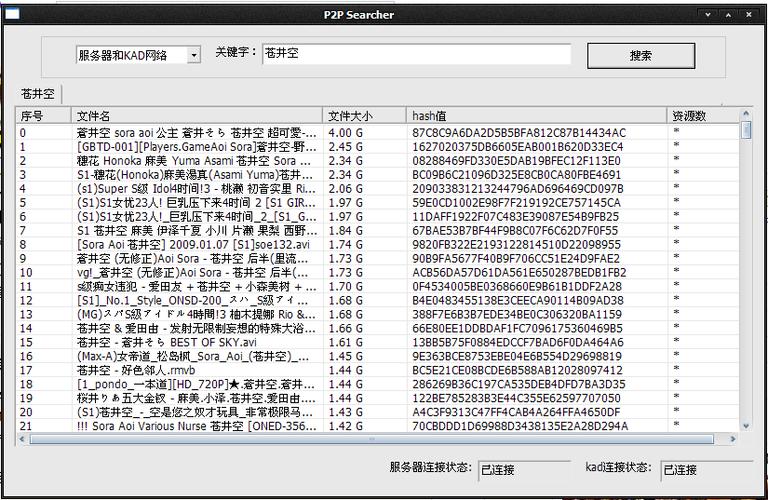Focus the 关键字 keyword input field
Image resolution: width=768 pixels, height=500 pixels.
(416, 54)
